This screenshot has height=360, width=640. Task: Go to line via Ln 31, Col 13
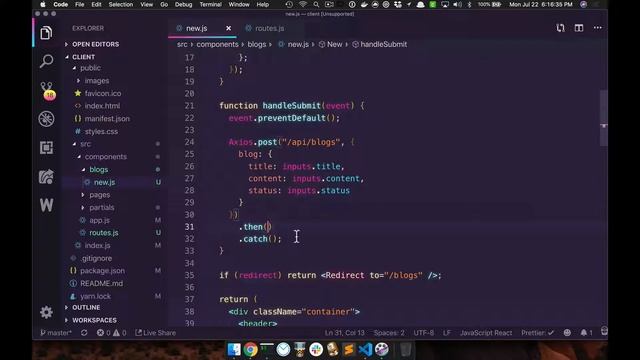[x=344, y=333]
